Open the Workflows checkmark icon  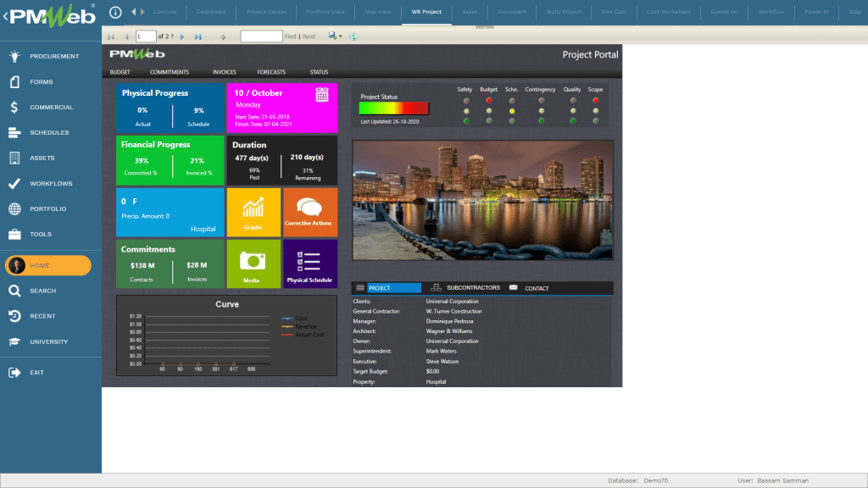click(x=14, y=184)
